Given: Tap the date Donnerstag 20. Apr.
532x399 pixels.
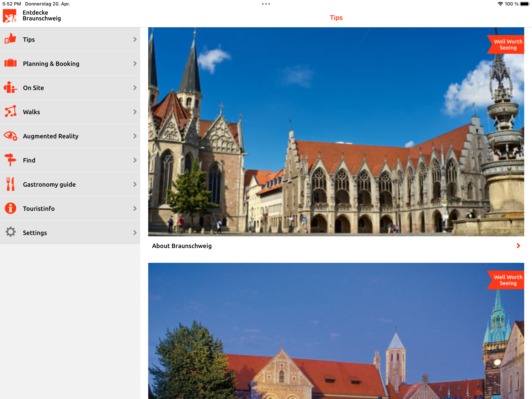Looking at the screenshot, I should 48,4.
